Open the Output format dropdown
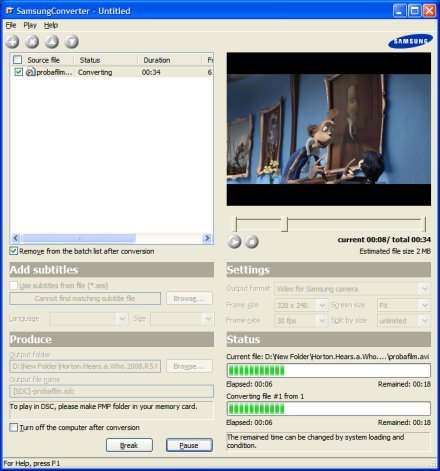440x471 pixels. [424, 289]
